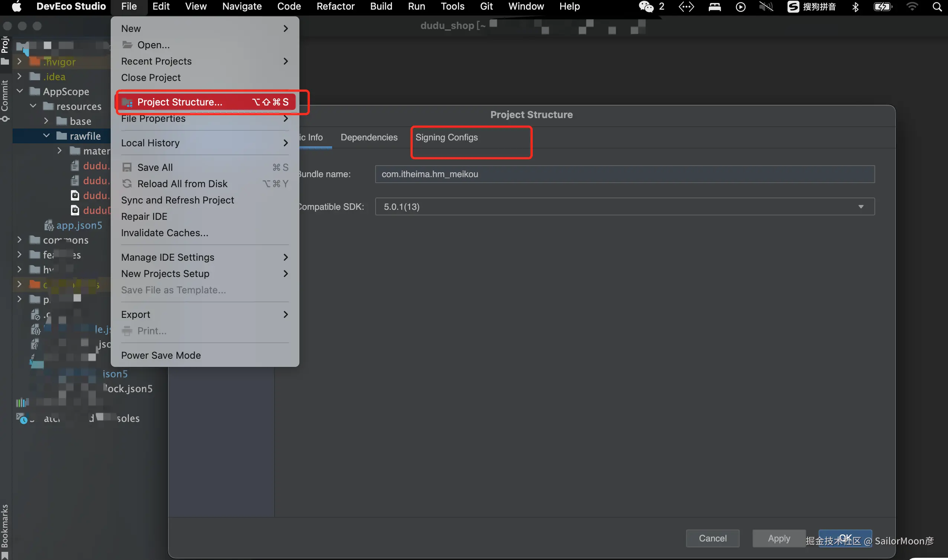Click the Spotlight search icon

[x=937, y=6]
